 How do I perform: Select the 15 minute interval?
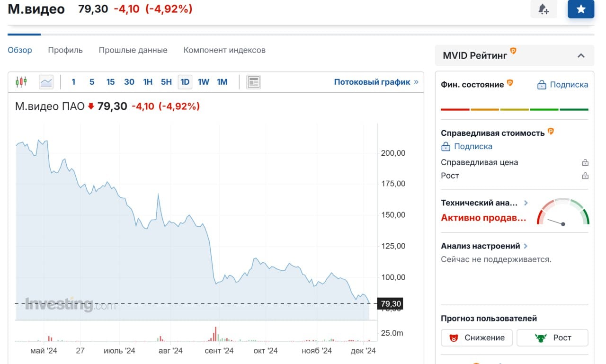pos(110,82)
